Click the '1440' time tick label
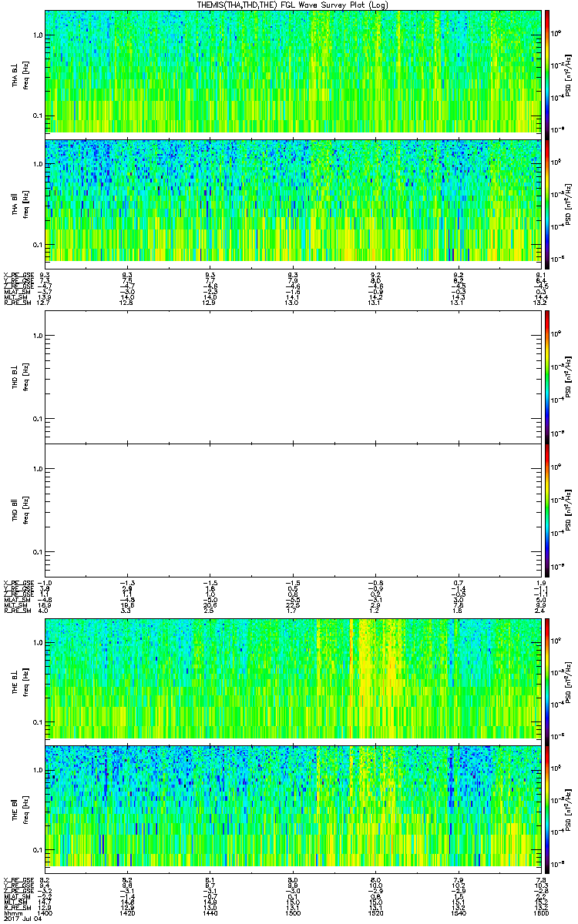Screen dimensions: 578x924 [210, 912]
